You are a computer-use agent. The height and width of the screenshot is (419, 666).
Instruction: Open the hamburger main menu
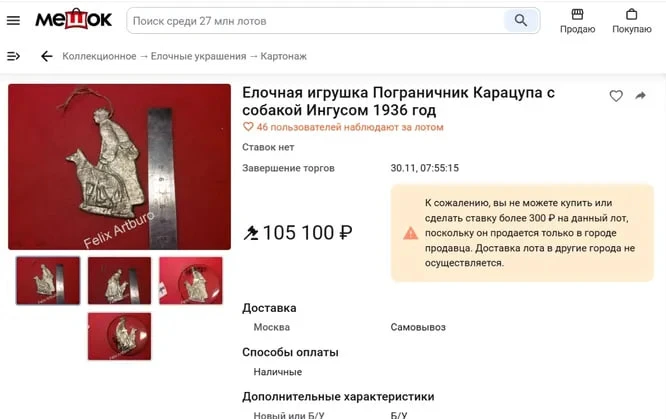click(x=13, y=20)
